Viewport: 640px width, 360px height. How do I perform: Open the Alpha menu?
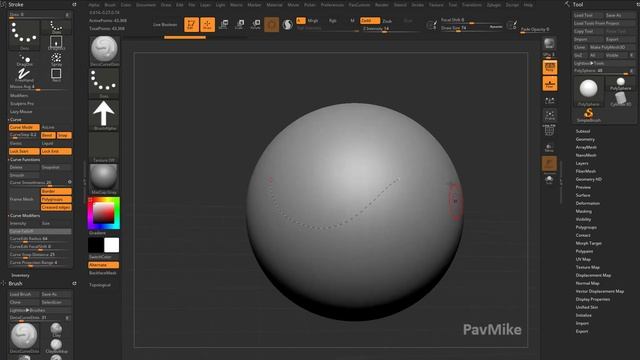pos(94,5)
